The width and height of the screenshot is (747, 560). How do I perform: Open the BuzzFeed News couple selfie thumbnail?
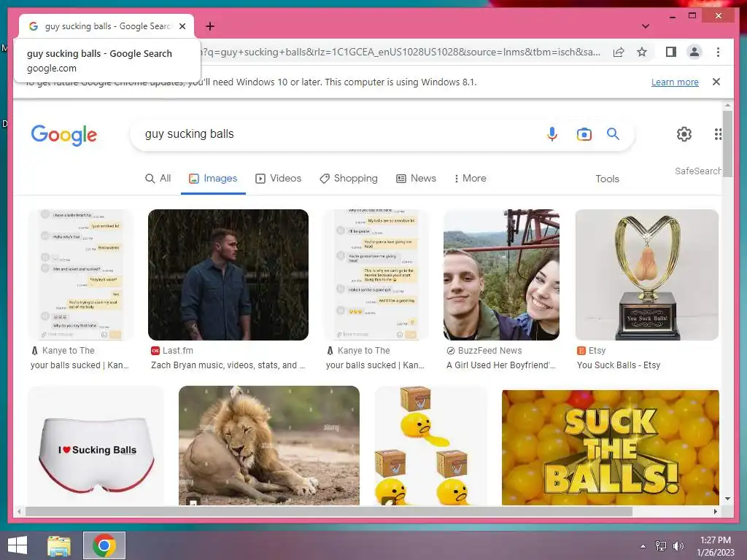click(501, 275)
